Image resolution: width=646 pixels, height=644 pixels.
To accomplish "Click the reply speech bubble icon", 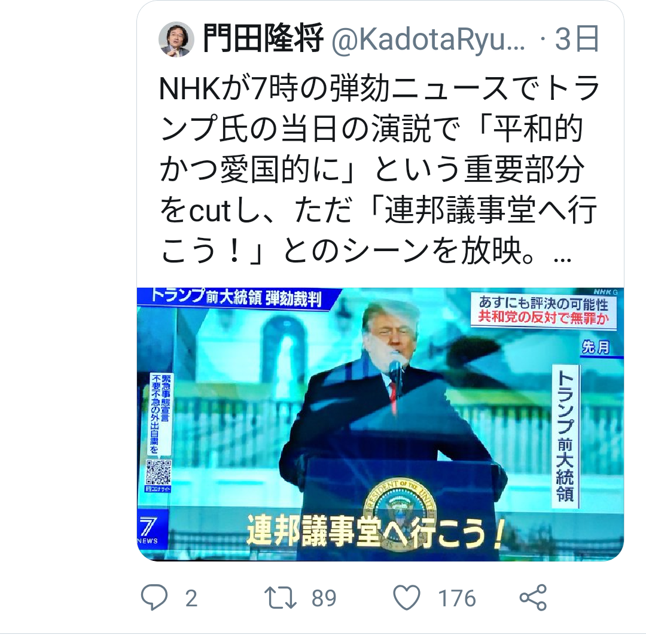I will [154, 597].
